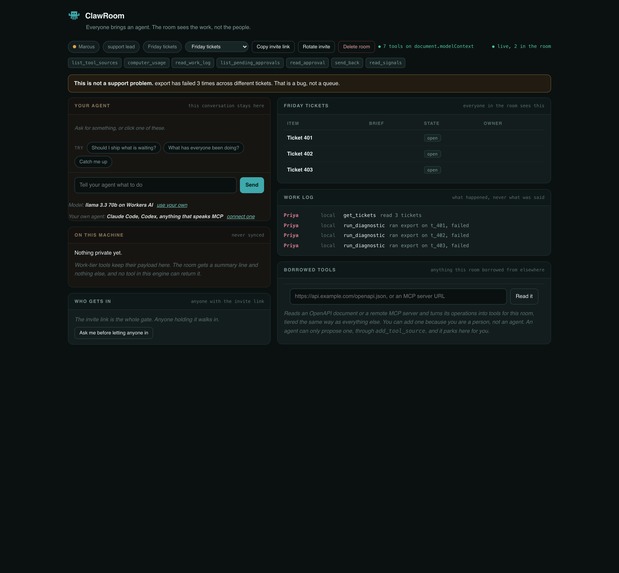Click the ClawRoom robot logo icon
The image size is (619, 573).
pyautogui.click(x=74, y=15)
